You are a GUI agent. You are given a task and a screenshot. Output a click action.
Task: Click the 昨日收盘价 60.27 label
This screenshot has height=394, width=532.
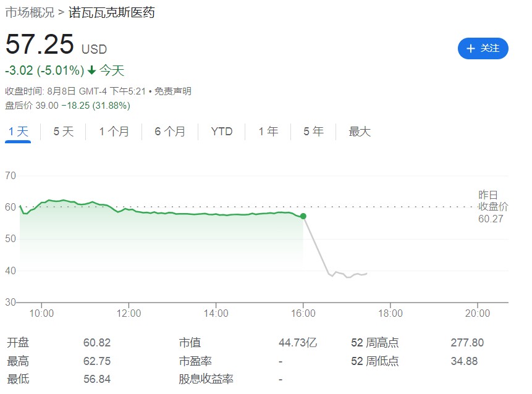click(493, 207)
